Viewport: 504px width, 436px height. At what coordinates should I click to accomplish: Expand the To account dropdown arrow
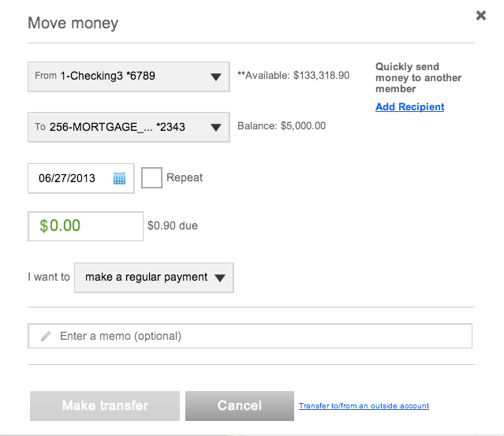(215, 126)
